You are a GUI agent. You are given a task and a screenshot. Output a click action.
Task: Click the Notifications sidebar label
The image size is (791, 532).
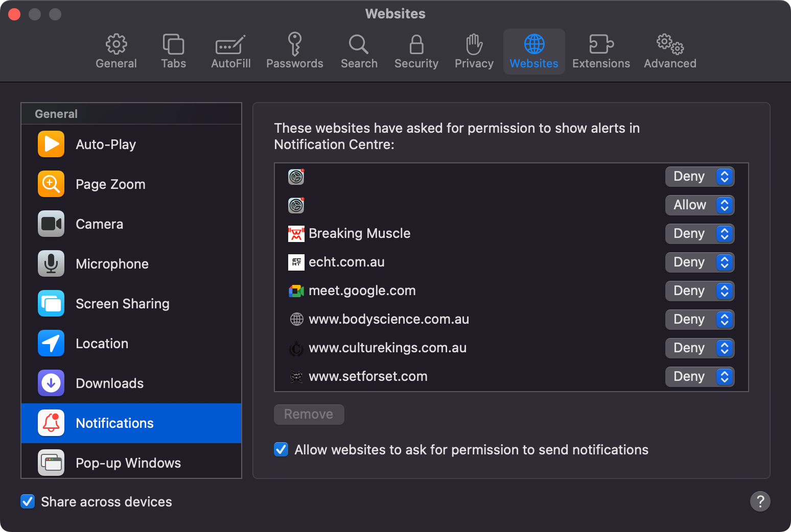pyautogui.click(x=114, y=423)
